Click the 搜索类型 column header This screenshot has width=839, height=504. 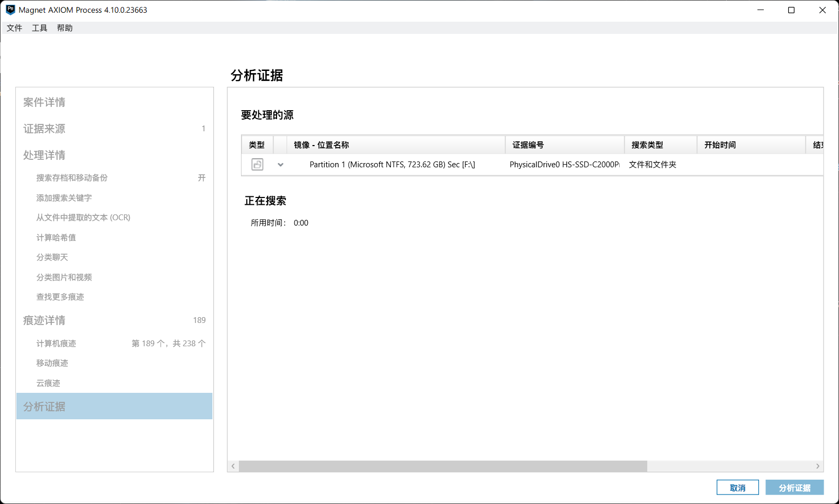coord(661,145)
